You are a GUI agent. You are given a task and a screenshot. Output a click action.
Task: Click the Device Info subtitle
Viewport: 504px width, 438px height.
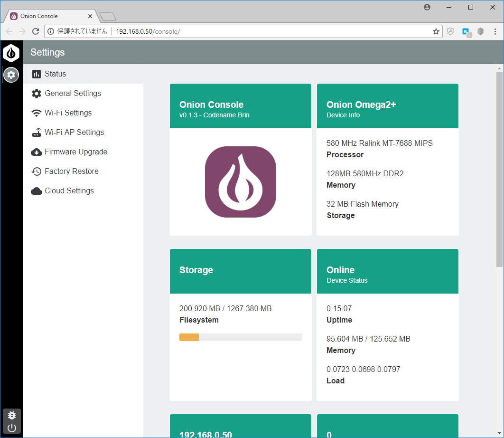(x=343, y=115)
